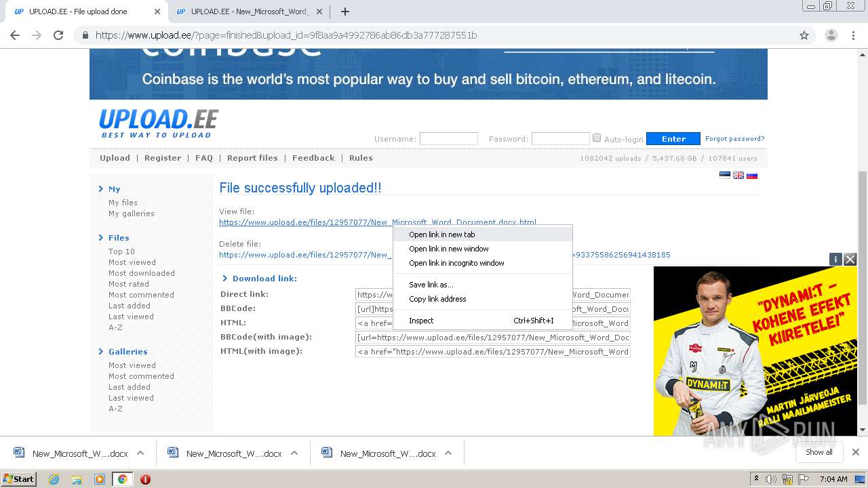The height and width of the screenshot is (488, 868).
Task: Select the Russian flag language icon
Action: (x=752, y=175)
